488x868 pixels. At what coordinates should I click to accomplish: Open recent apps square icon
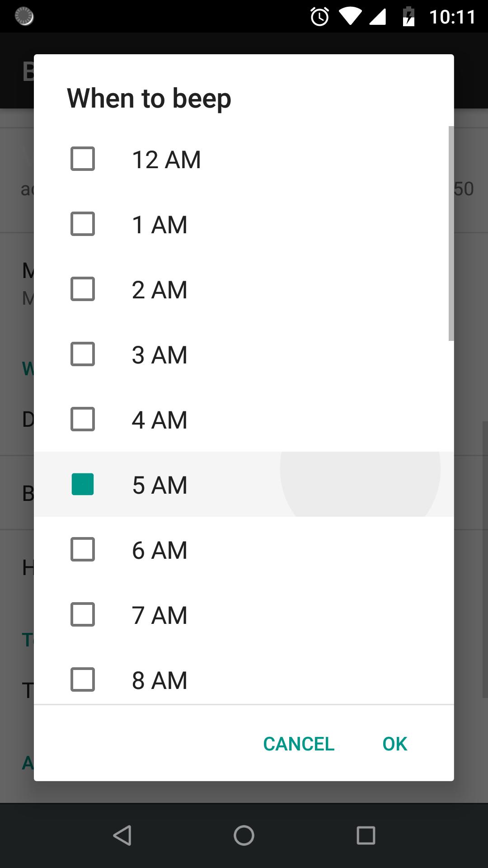click(366, 835)
